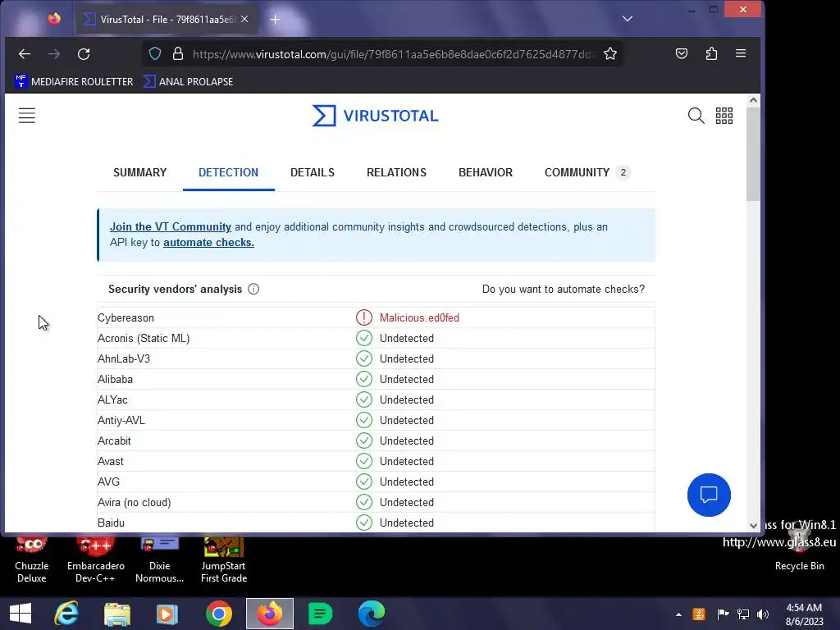Show hidden system tray icons
This screenshot has width=840, height=630.
(678, 614)
